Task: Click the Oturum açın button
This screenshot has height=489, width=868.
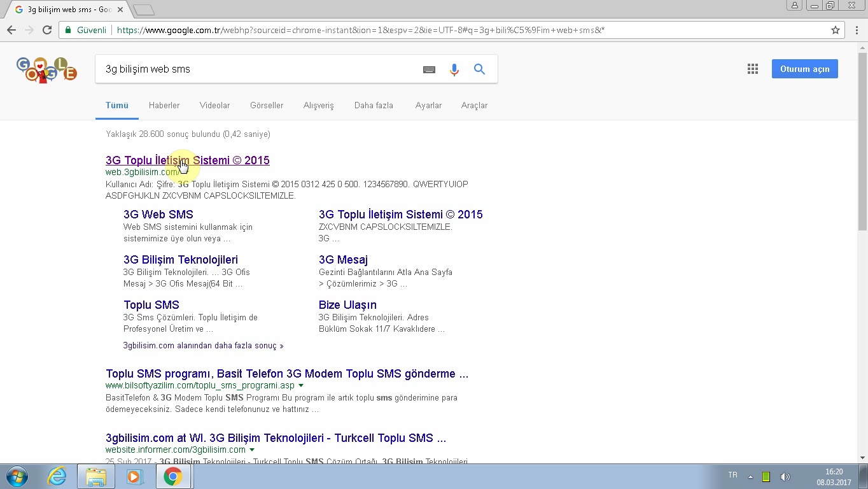Action: [x=804, y=69]
